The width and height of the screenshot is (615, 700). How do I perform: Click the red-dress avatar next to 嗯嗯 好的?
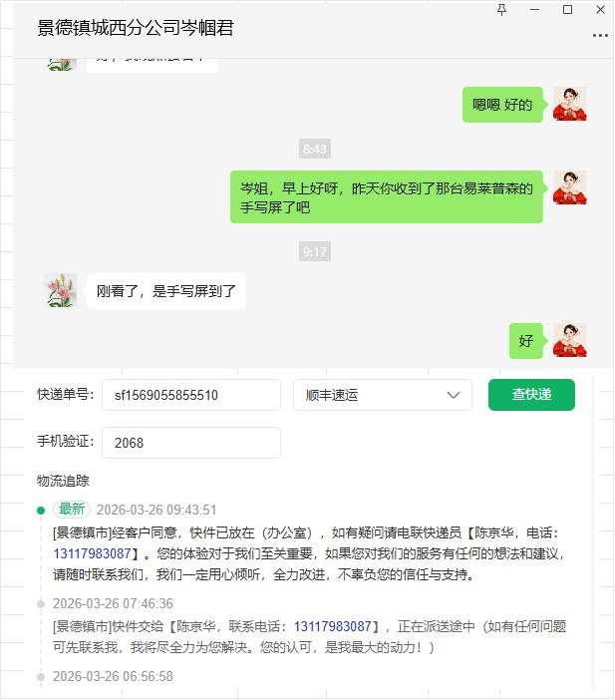pos(570,104)
